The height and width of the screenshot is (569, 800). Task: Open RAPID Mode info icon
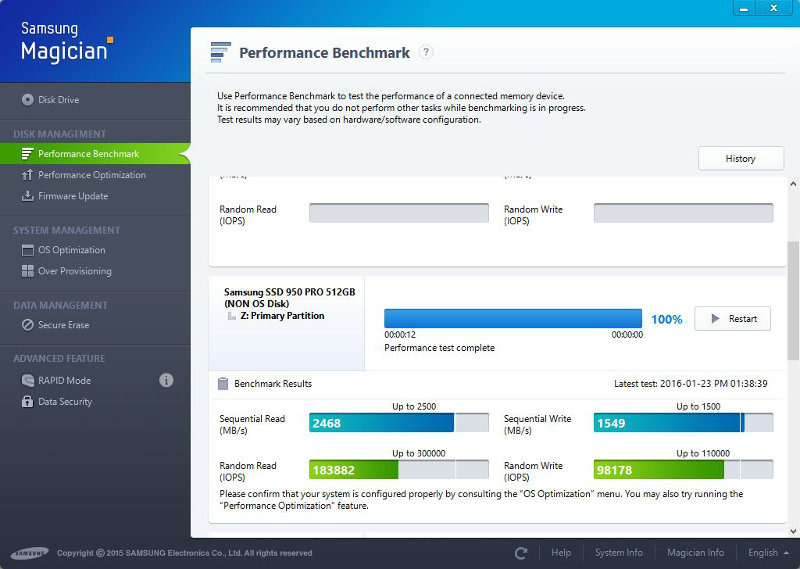click(x=166, y=380)
